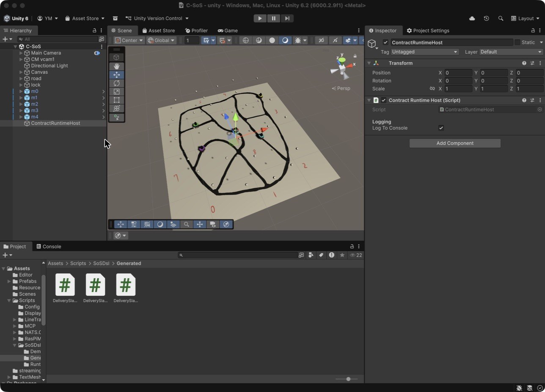The width and height of the screenshot is (545, 392).
Task: Select the Move tool in scene
Action: [x=116, y=74]
